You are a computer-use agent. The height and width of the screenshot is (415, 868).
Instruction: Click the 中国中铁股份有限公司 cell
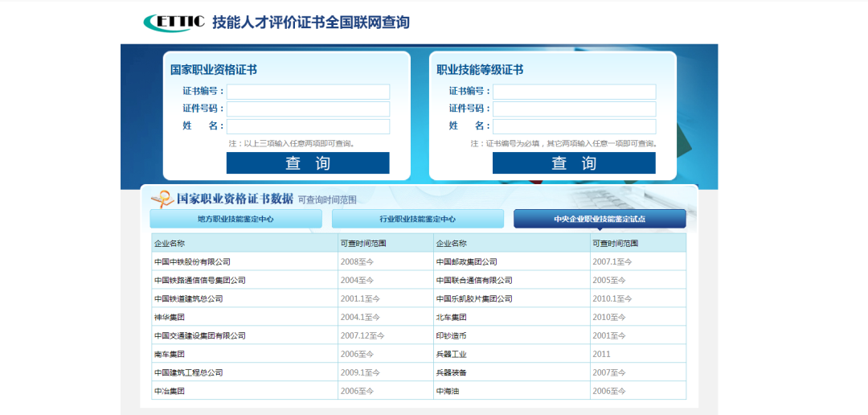pyautogui.click(x=244, y=261)
